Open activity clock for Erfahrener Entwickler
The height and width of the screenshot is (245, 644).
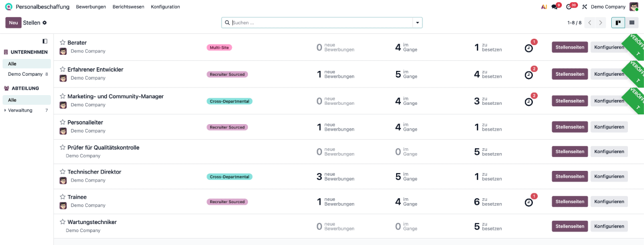529,75
